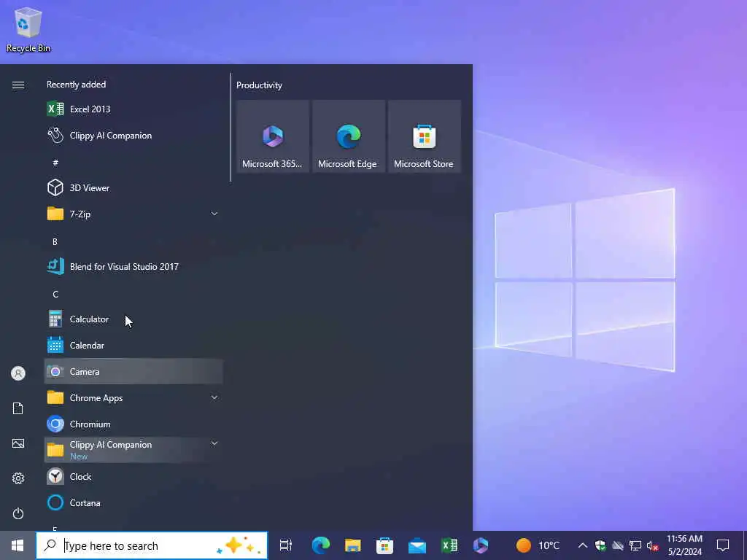The height and width of the screenshot is (560, 747).
Task: Expand the Clippy AI Companion folder chevron
Action: coord(214,444)
